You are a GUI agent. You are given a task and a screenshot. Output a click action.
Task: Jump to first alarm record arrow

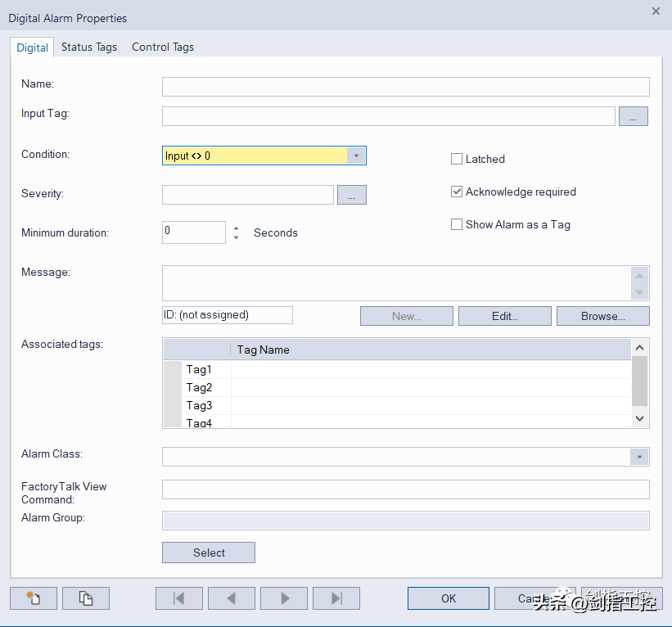click(x=179, y=598)
